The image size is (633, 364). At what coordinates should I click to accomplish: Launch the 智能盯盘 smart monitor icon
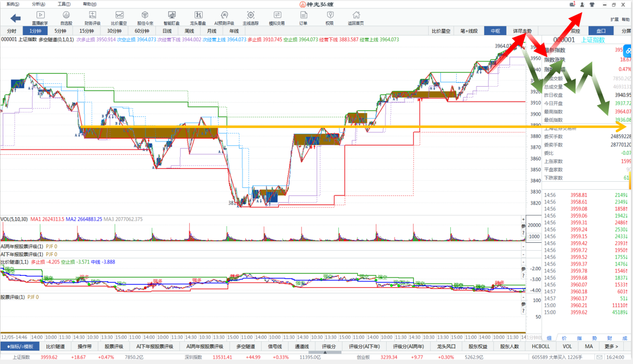171,18
